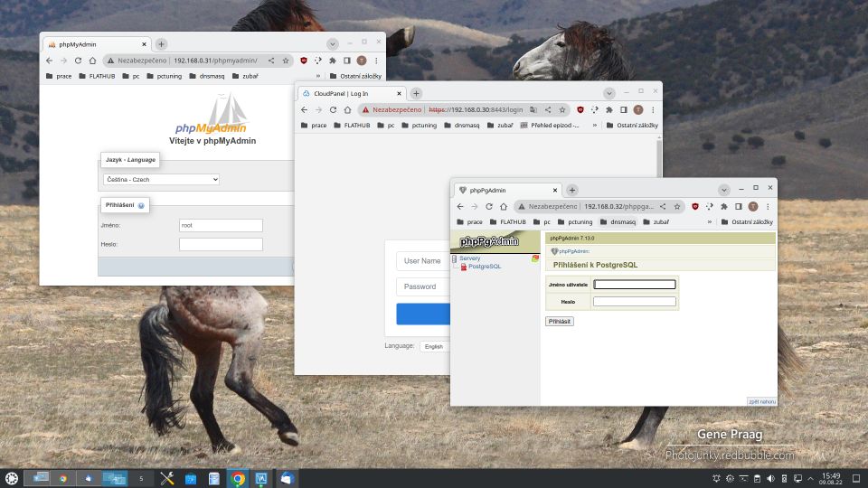This screenshot has width=868, height=488.
Task: Open home page in phpPgAdmin window
Action: pyautogui.click(x=504, y=206)
